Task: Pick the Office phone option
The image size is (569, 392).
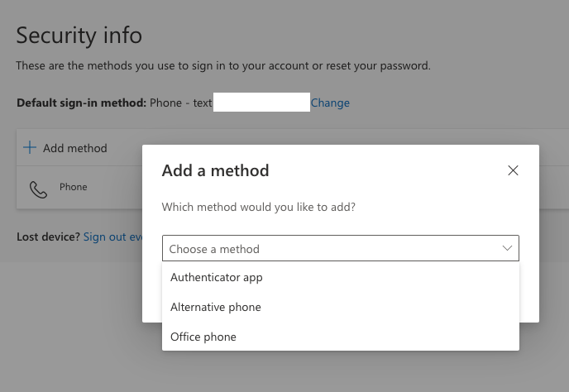Action: tap(203, 337)
